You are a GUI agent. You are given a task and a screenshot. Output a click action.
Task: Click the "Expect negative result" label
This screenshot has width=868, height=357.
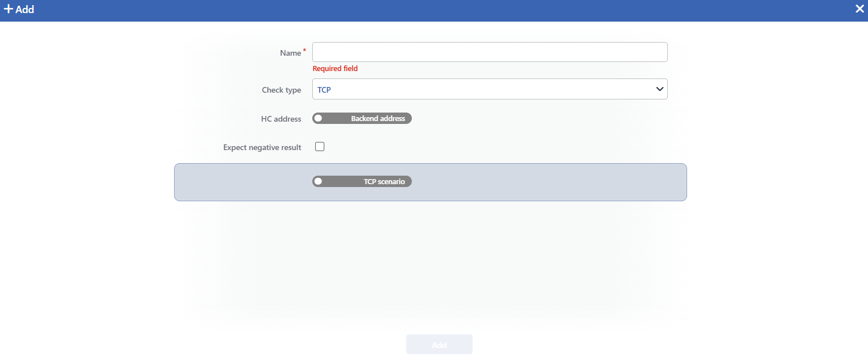click(262, 148)
